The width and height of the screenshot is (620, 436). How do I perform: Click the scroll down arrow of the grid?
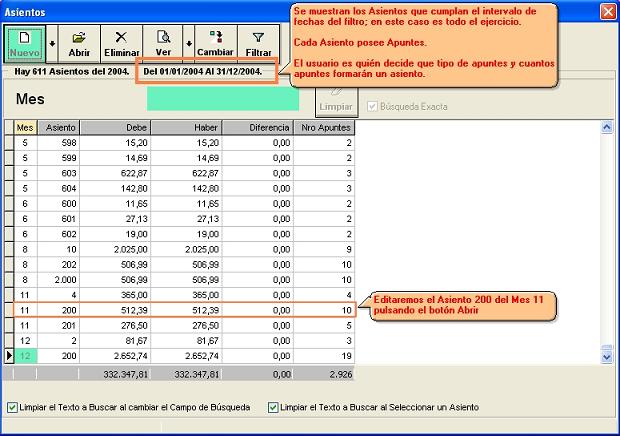pos(607,357)
